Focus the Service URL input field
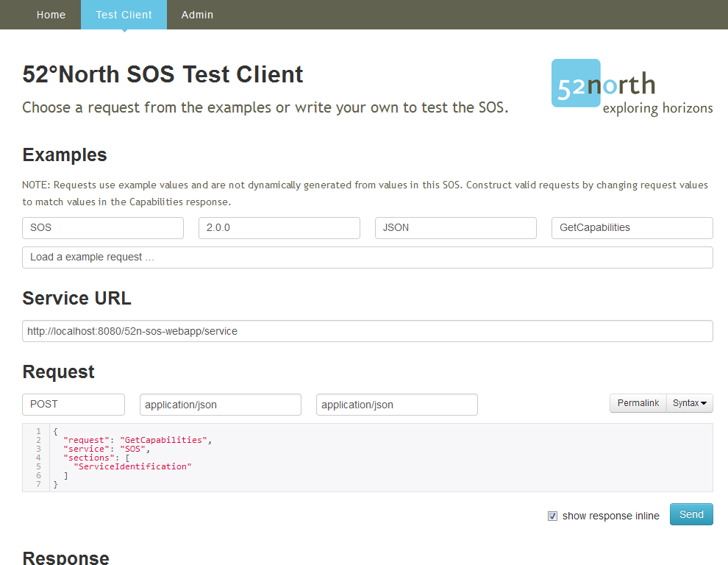This screenshot has width=728, height=565. click(368, 331)
